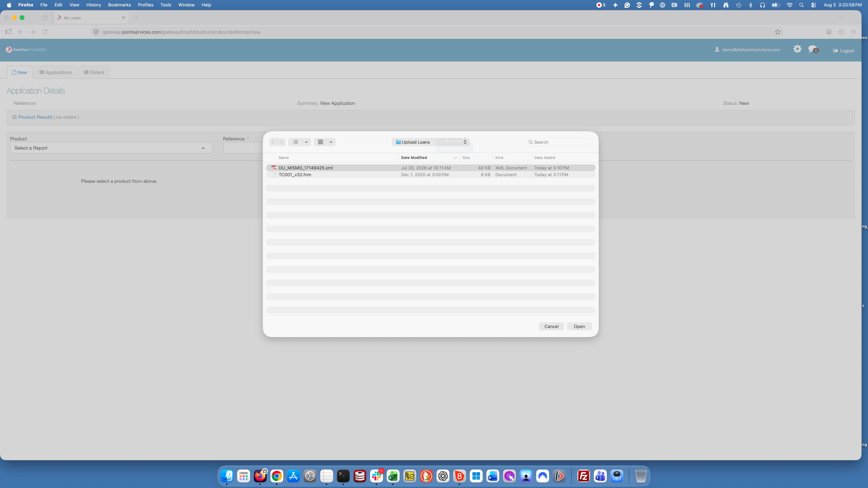Open the Select a Report dropdown
The width and height of the screenshot is (868, 488).
point(111,148)
